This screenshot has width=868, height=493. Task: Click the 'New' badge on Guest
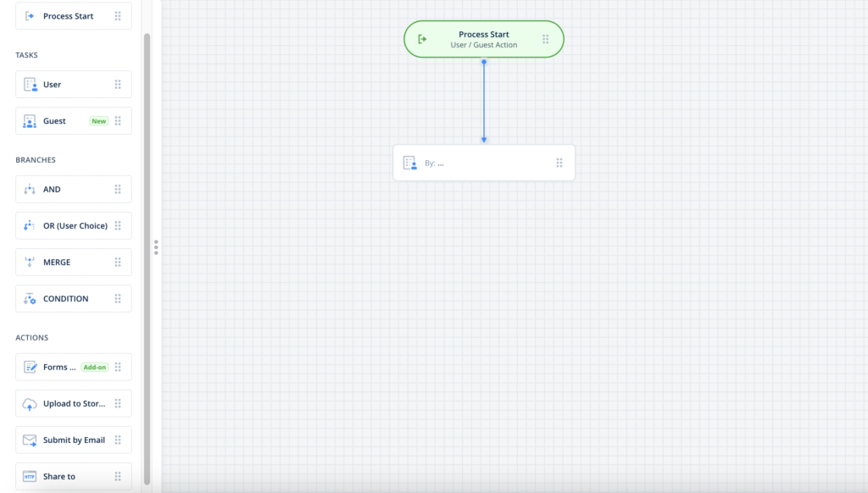(x=98, y=120)
